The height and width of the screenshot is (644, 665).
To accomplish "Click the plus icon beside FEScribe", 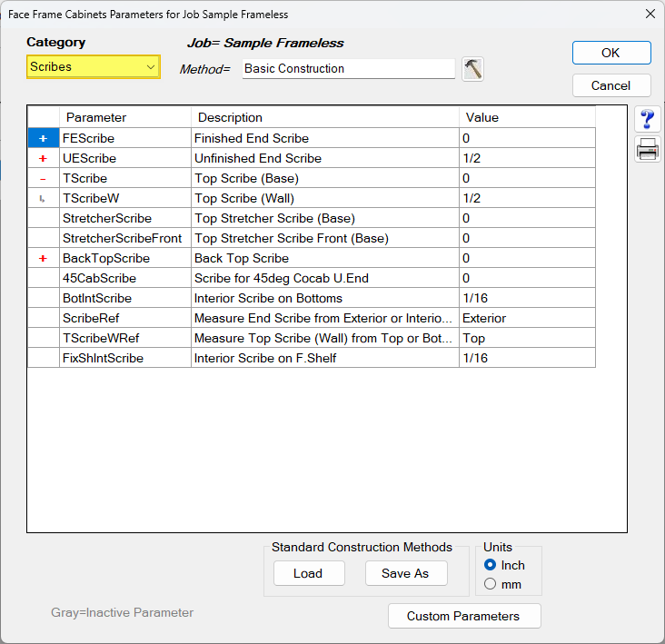I will 44,138.
